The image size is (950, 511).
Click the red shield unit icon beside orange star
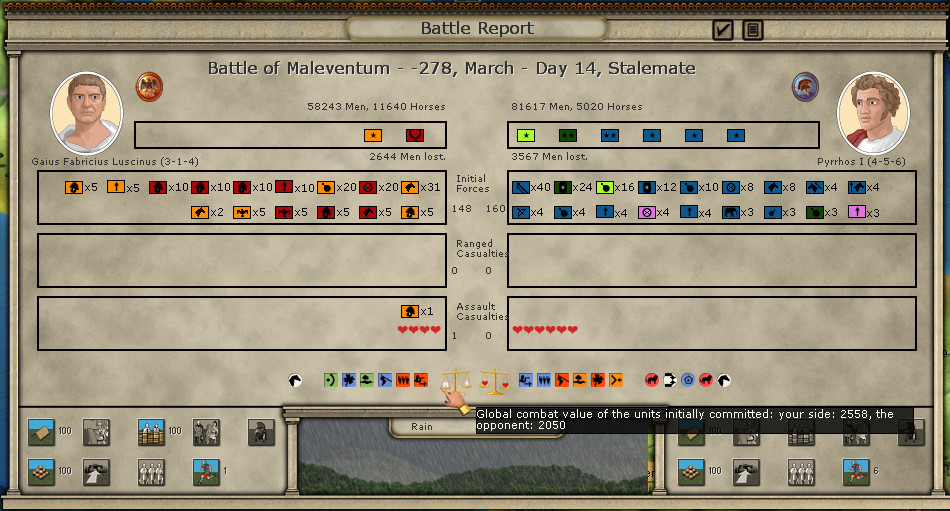(x=414, y=135)
